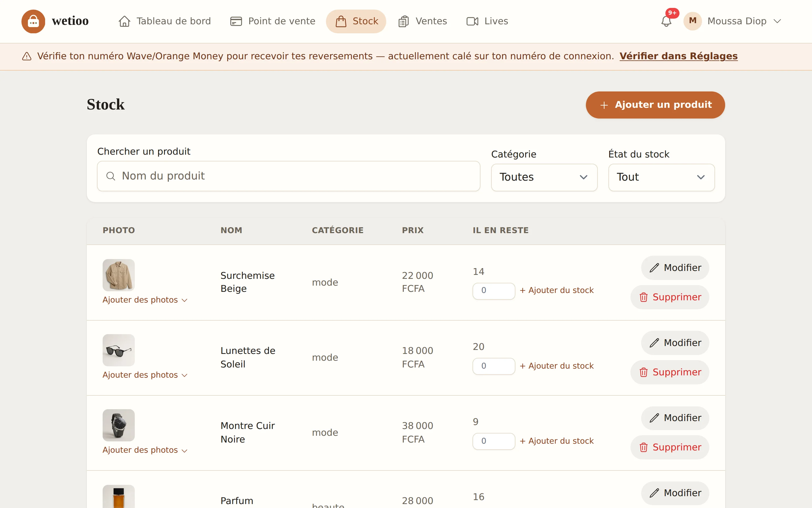Image resolution: width=812 pixels, height=508 pixels.
Task: Click the pencil icon for Surchemise Beige
Action: tap(654, 268)
